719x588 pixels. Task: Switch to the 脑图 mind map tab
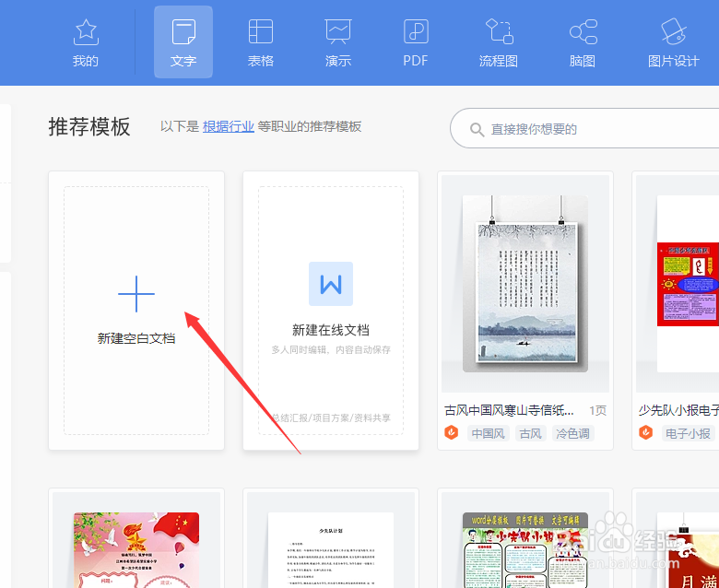click(583, 42)
